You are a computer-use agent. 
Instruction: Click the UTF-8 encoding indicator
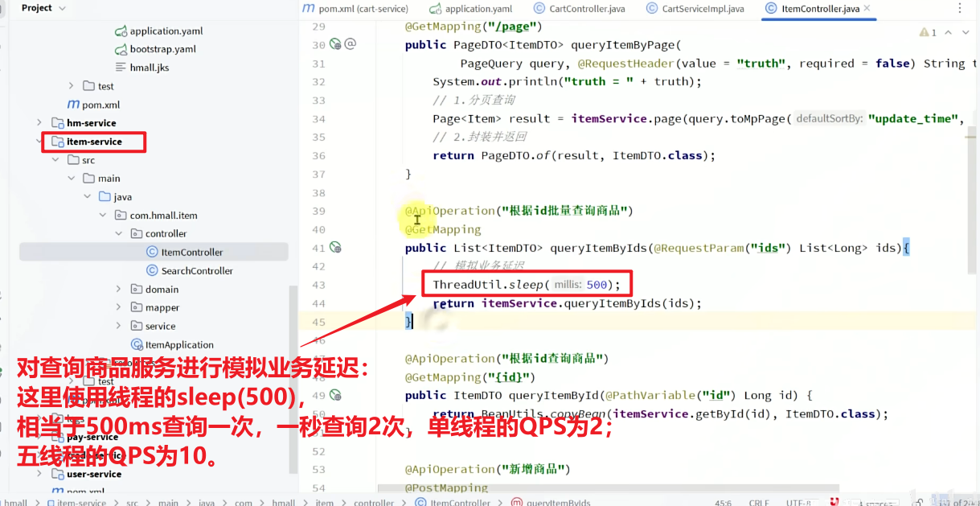[x=796, y=501]
